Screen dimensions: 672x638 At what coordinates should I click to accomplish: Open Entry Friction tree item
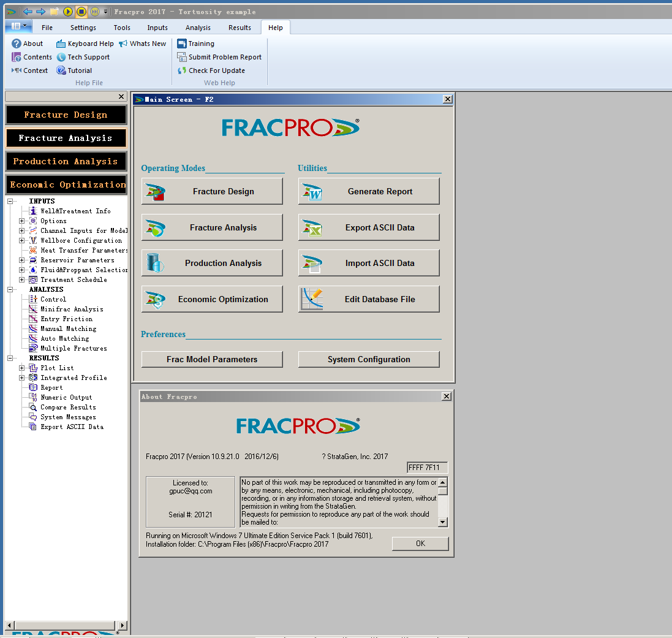61,319
